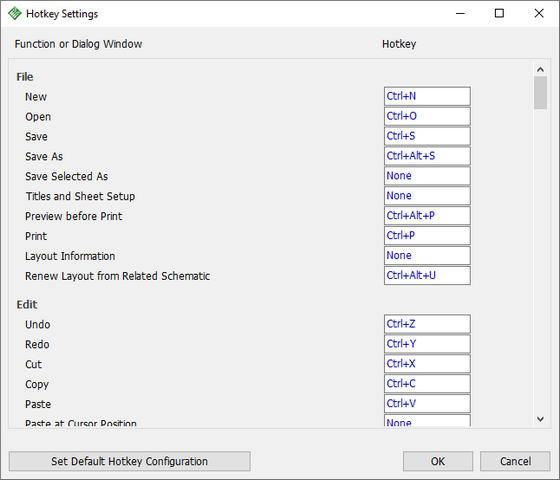
Task: Click the Hotkey Settings app icon
Action: pyautogui.click(x=15, y=14)
